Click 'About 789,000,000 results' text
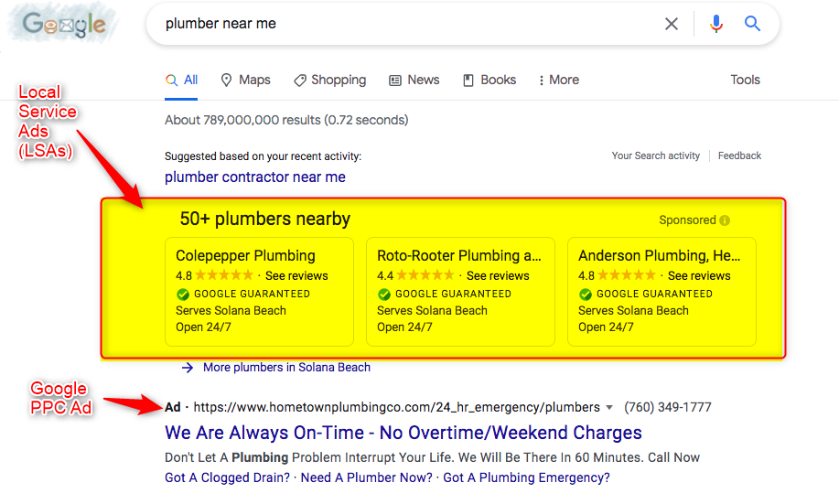 tap(286, 120)
